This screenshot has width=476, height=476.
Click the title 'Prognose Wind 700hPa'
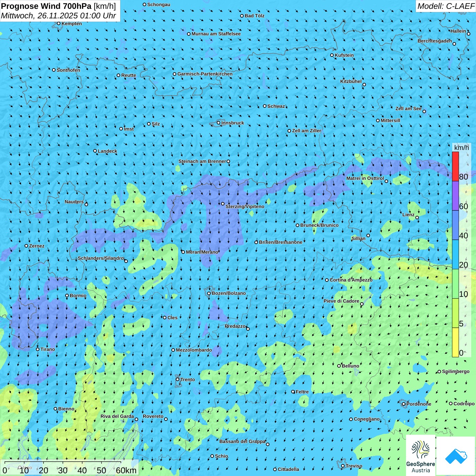coord(46,6)
